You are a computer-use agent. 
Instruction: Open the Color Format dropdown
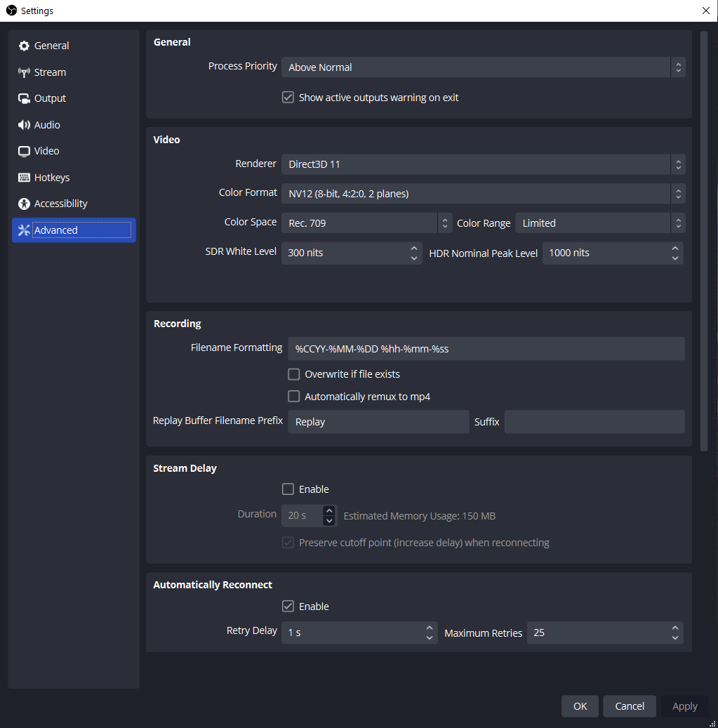483,194
